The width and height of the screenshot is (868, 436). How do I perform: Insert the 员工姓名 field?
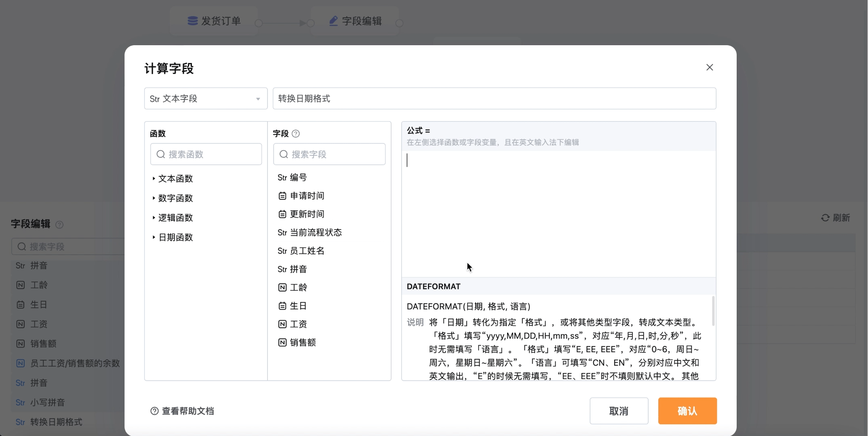pos(301,251)
